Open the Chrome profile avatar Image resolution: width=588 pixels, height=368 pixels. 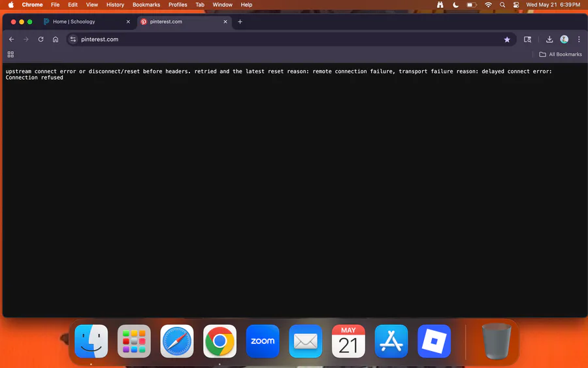564,39
